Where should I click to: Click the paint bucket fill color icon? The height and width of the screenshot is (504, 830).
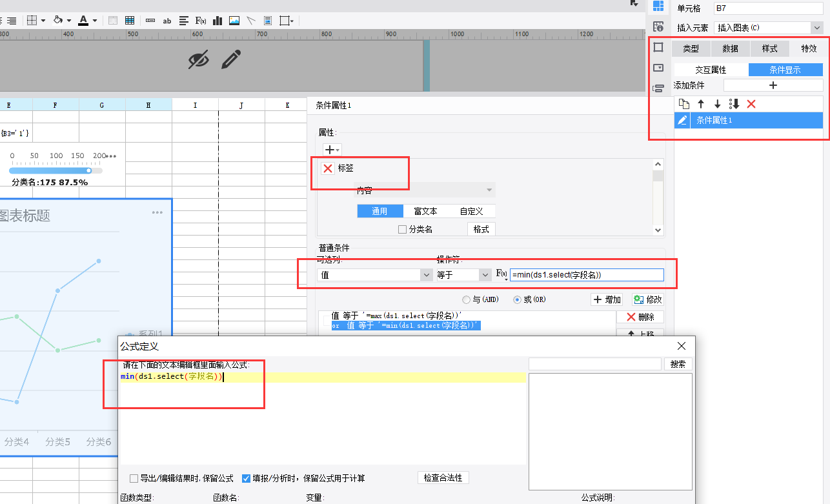coord(58,21)
